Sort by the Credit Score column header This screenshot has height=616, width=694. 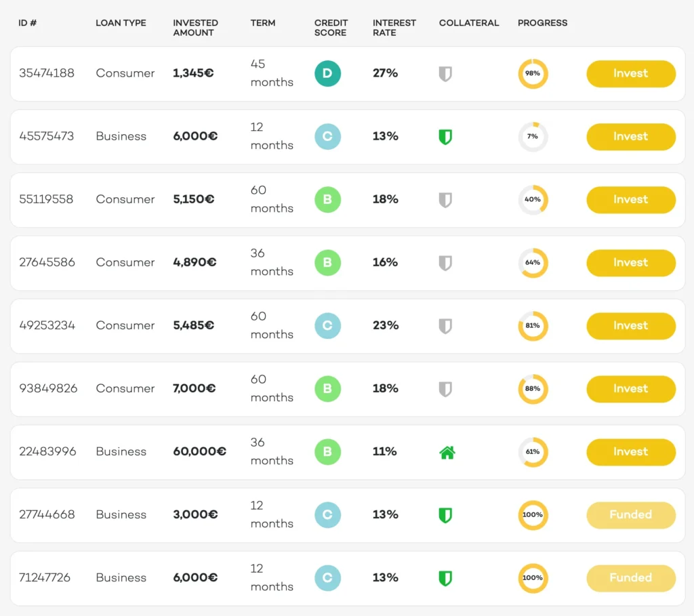[331, 27]
